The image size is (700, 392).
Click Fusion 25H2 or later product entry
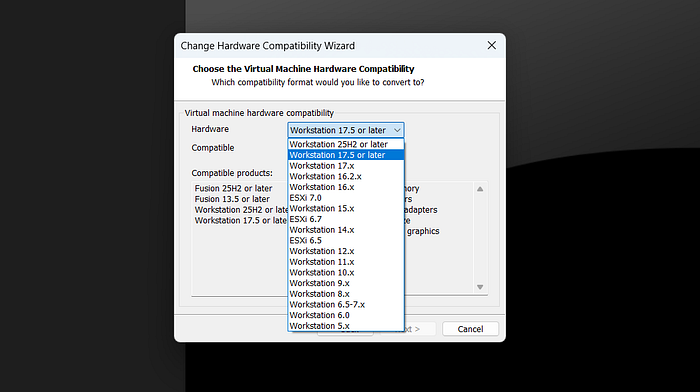point(233,188)
